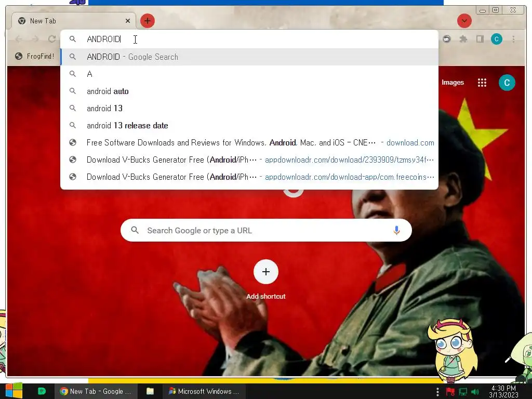The width and height of the screenshot is (532, 399).
Task: Select the 'android 13' suggestion
Action: tap(249, 108)
